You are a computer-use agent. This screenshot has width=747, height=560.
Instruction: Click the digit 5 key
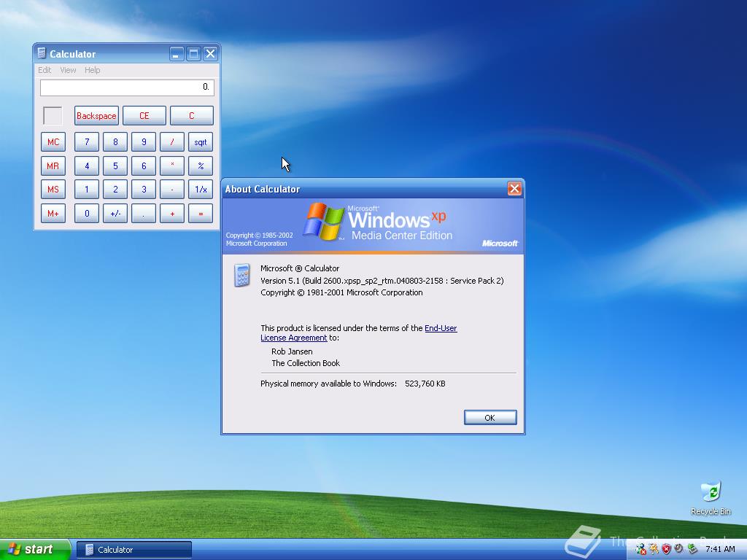point(115,166)
